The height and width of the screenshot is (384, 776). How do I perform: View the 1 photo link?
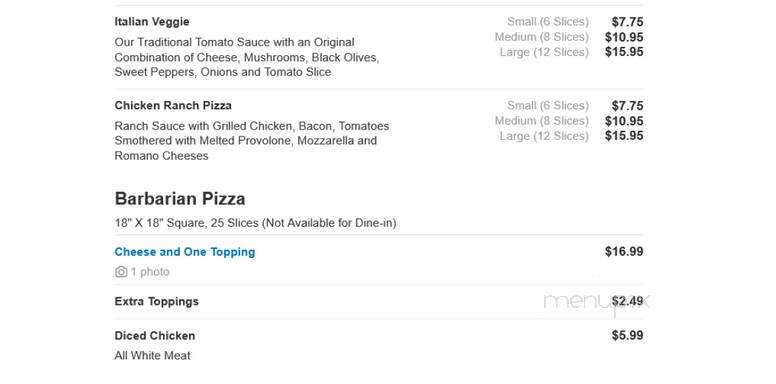click(150, 272)
